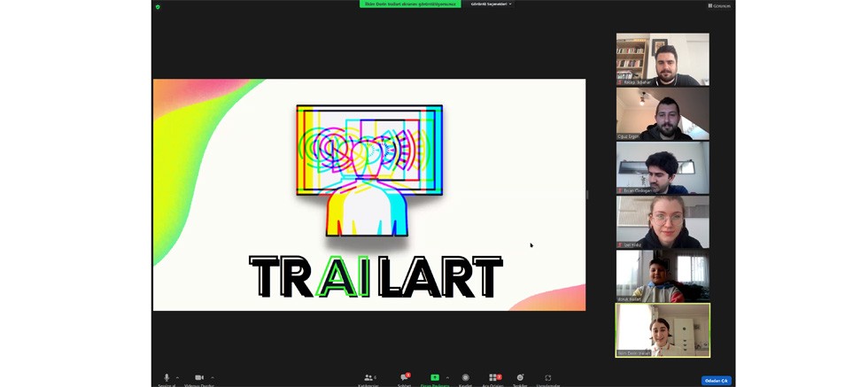The width and height of the screenshot is (868, 387).
Task: Open the Sohbet chat panel
Action: coord(404,378)
